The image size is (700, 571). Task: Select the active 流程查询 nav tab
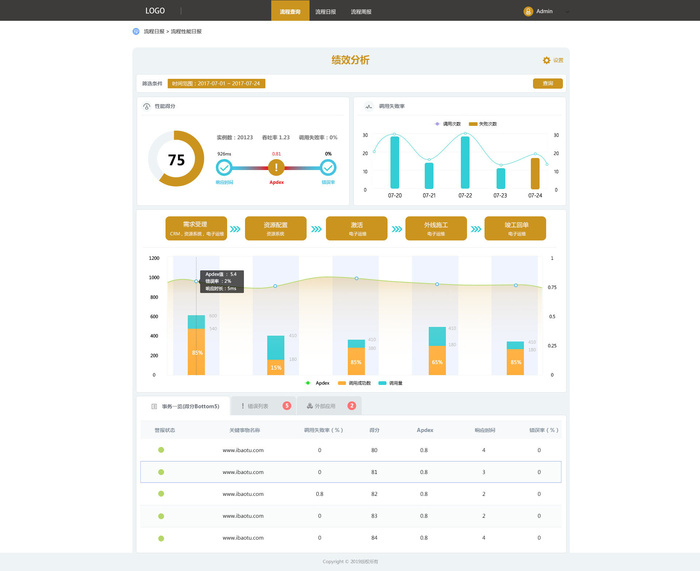[x=290, y=11]
